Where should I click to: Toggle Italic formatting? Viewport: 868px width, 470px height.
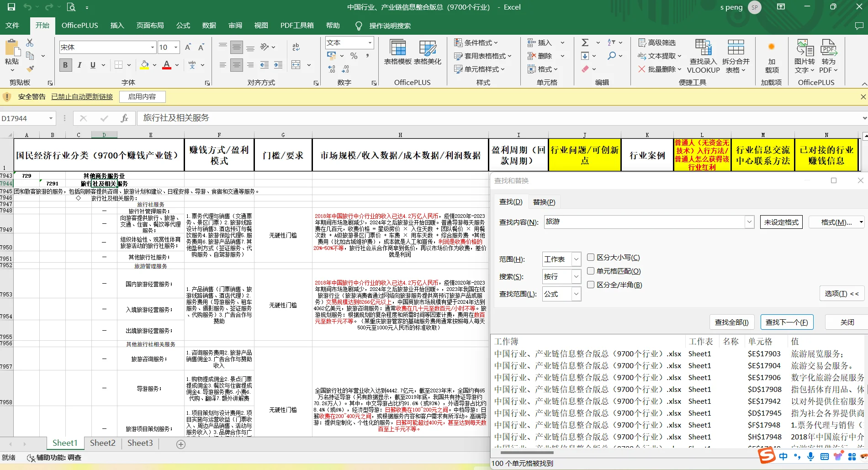79,65
